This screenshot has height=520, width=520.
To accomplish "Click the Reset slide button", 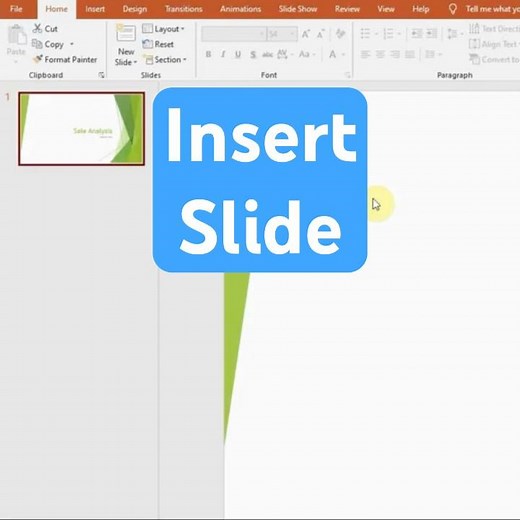I will pos(158,44).
